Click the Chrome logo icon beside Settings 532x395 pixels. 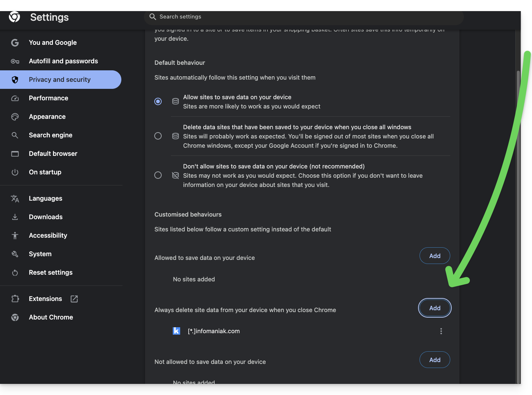[x=14, y=17]
